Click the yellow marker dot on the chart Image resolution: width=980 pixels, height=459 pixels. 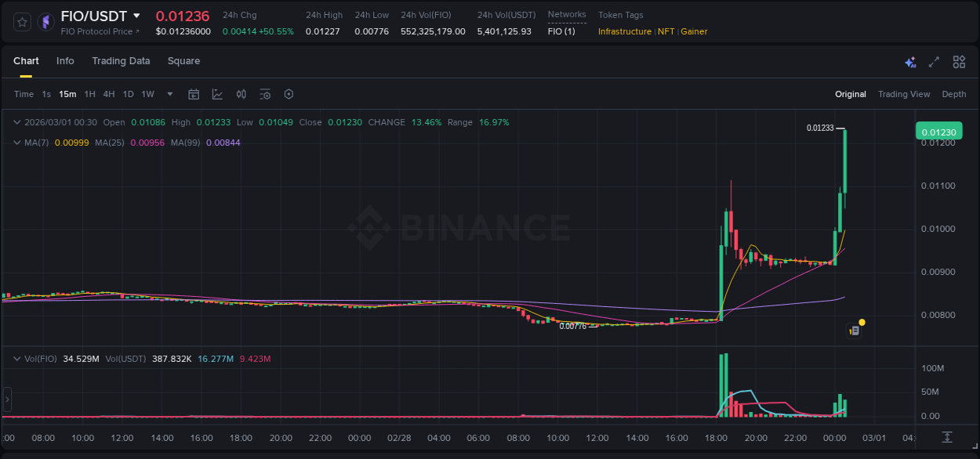coord(862,322)
